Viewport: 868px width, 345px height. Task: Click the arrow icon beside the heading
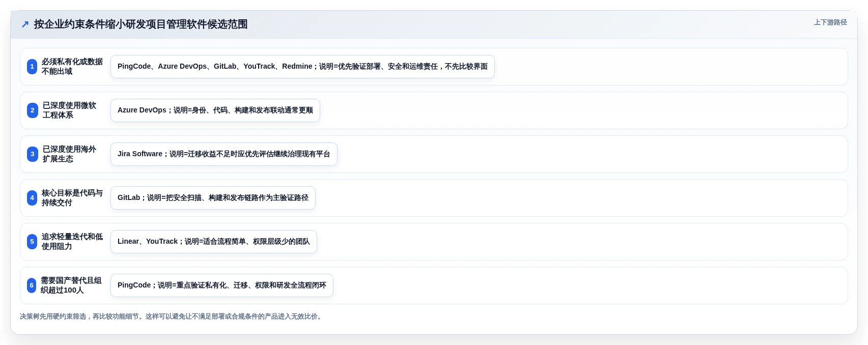(25, 24)
